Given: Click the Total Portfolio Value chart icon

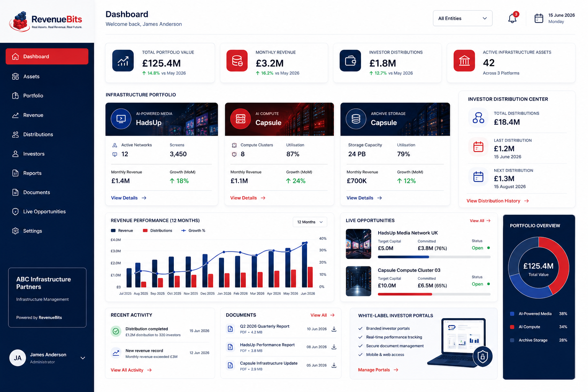Looking at the screenshot, I should (x=123, y=61).
